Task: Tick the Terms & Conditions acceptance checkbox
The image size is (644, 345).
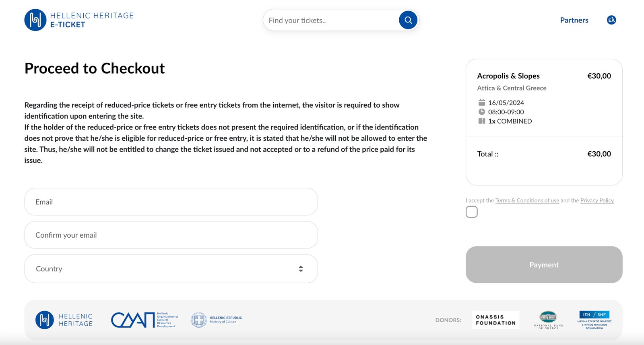Action: pos(471,212)
